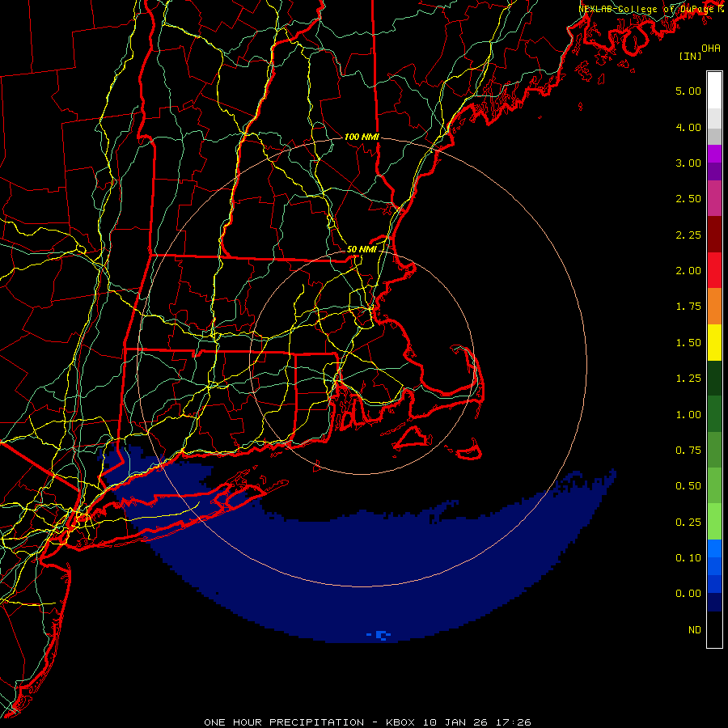Select the 1.75 legend value
This screenshot has width=728, height=728.
click(688, 307)
